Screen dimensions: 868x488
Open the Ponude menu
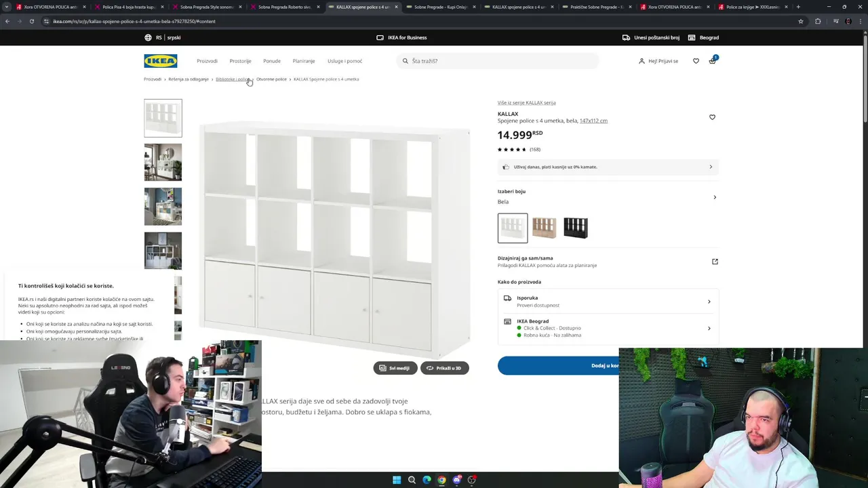click(x=272, y=61)
